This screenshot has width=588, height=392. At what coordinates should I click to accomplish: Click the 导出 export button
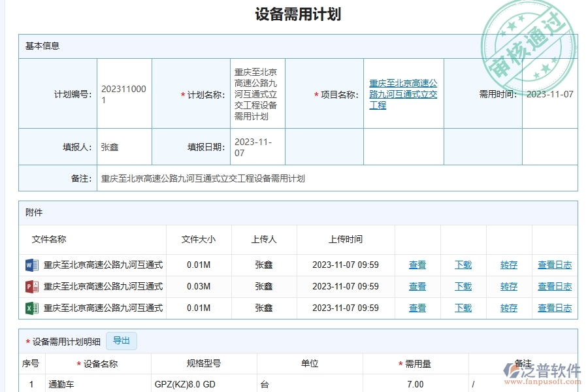[122, 340]
